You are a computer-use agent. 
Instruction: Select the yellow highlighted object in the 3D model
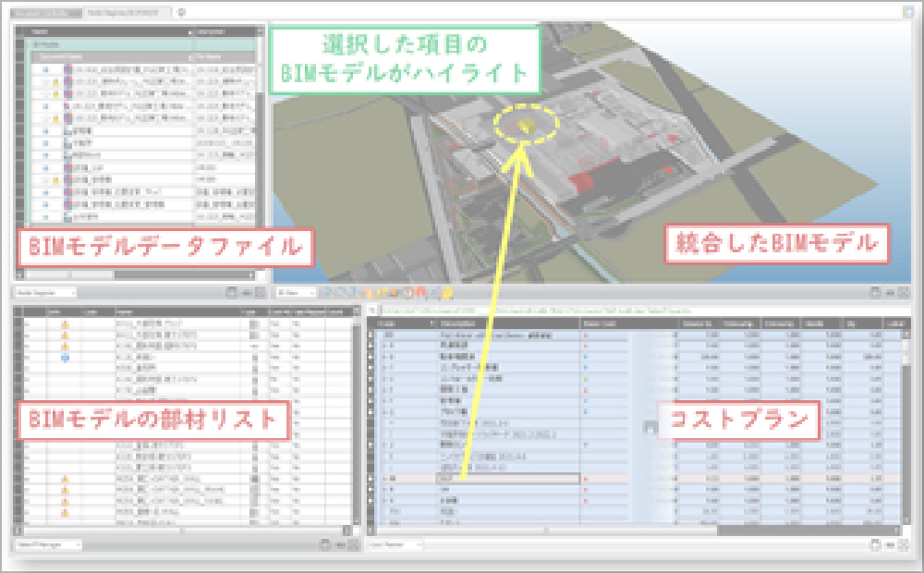click(526, 125)
